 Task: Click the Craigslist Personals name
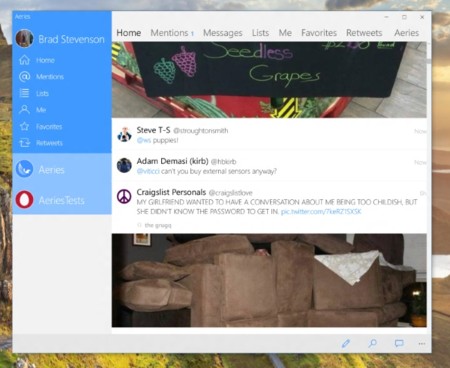coord(171,192)
